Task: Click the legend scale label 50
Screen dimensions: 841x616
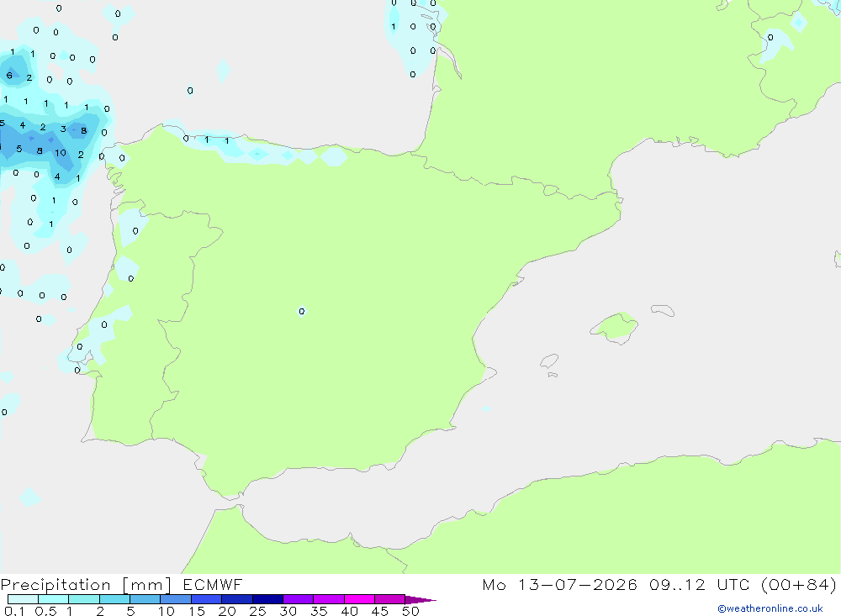Action: (411, 611)
